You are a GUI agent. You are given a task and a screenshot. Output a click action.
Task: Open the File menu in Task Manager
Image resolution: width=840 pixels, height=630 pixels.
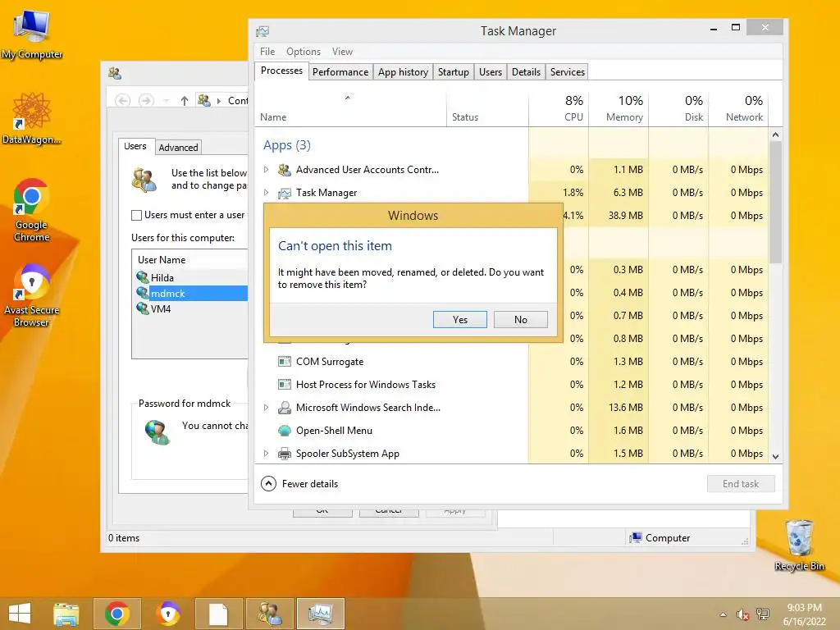[x=267, y=52]
